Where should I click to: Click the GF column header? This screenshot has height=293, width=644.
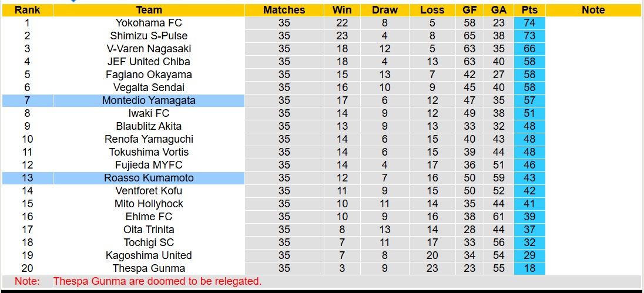tap(469, 10)
